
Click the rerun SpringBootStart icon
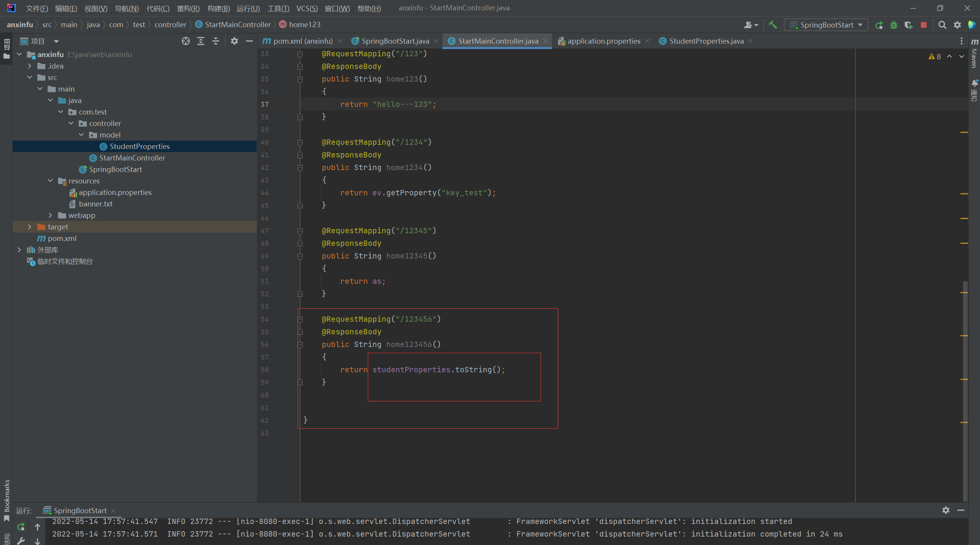tap(879, 25)
